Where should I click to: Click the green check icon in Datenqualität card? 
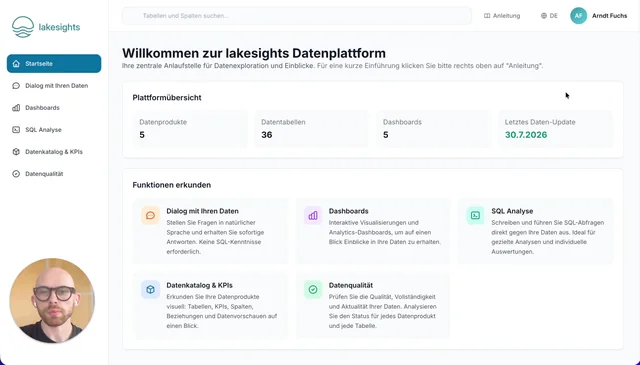pyautogui.click(x=313, y=289)
